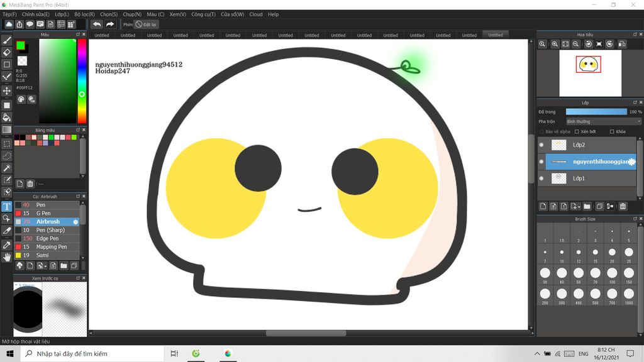Show hidden system tray icons
The width and height of the screenshot is (644, 362).
click(x=537, y=353)
